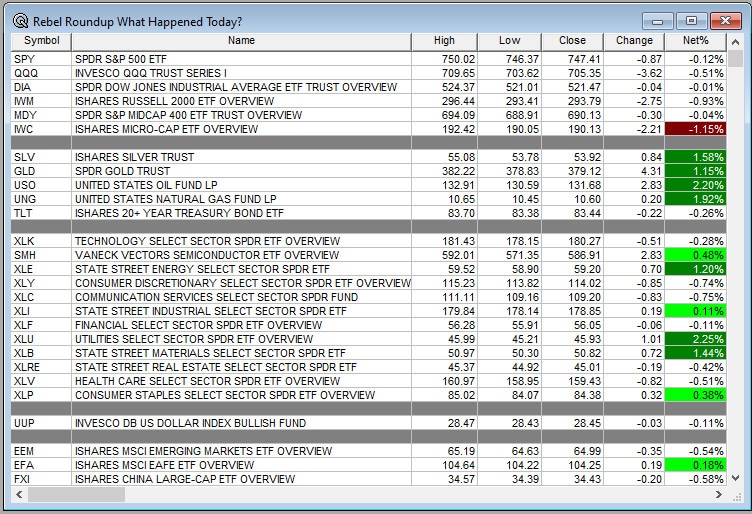
Task: Click the Rebel Roundup app icon in title bar
Action: pos(21,21)
